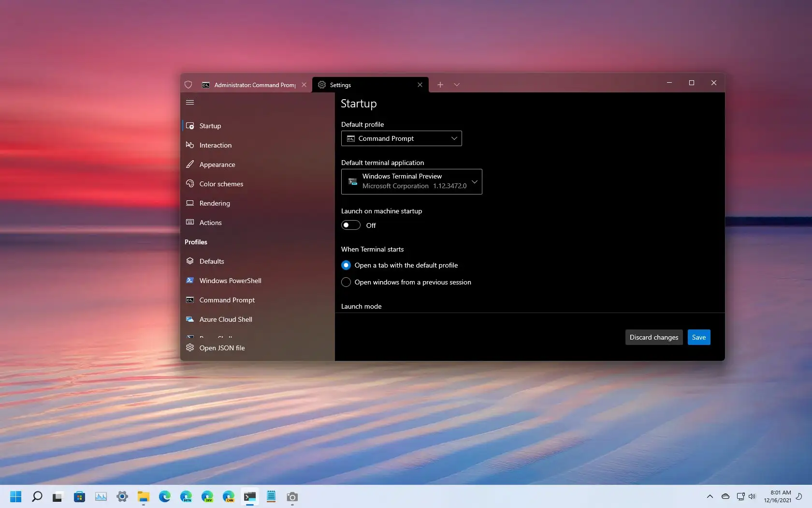Click the Open JSON file gear icon
This screenshot has width=812, height=508.
(190, 348)
